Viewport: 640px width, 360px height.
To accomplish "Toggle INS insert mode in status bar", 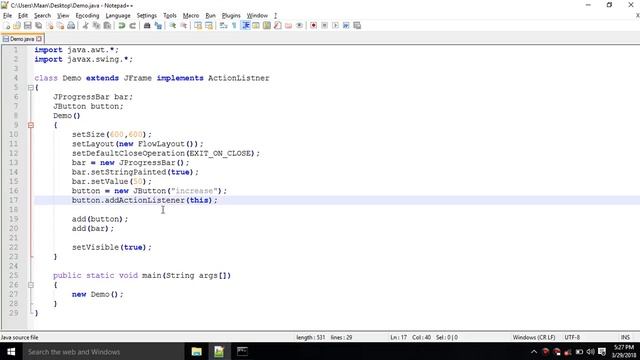I will click(625, 338).
